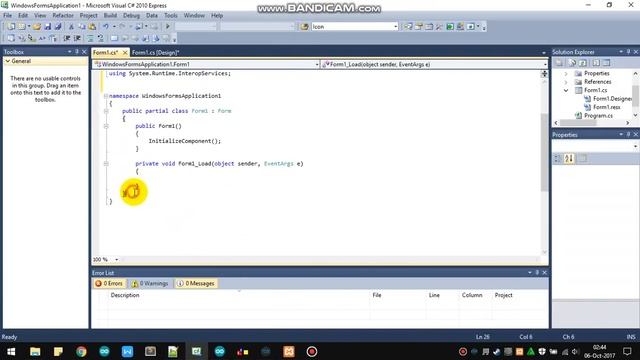Image resolution: width=640 pixels, height=360 pixels.
Task: Open the Form1_Load member dropdown
Action: coord(545,64)
